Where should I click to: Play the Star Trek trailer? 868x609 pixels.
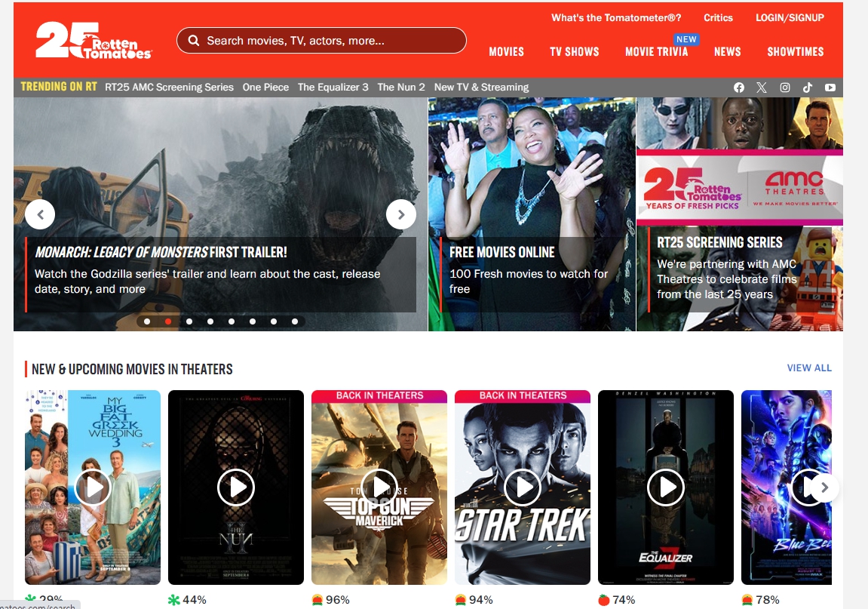pos(523,487)
